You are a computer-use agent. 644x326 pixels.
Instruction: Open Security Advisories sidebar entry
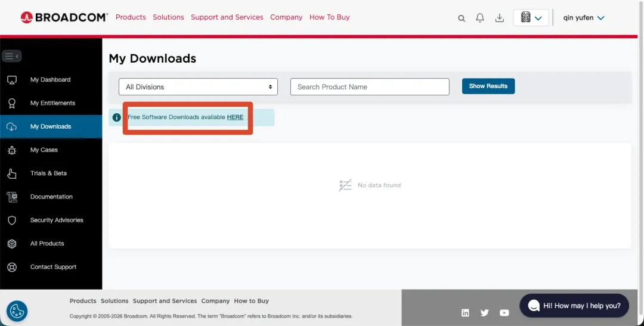tap(51, 220)
